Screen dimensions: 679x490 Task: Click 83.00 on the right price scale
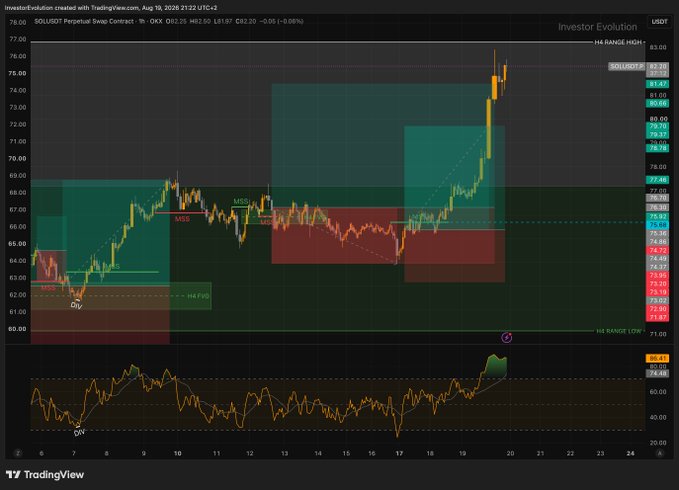coord(658,47)
